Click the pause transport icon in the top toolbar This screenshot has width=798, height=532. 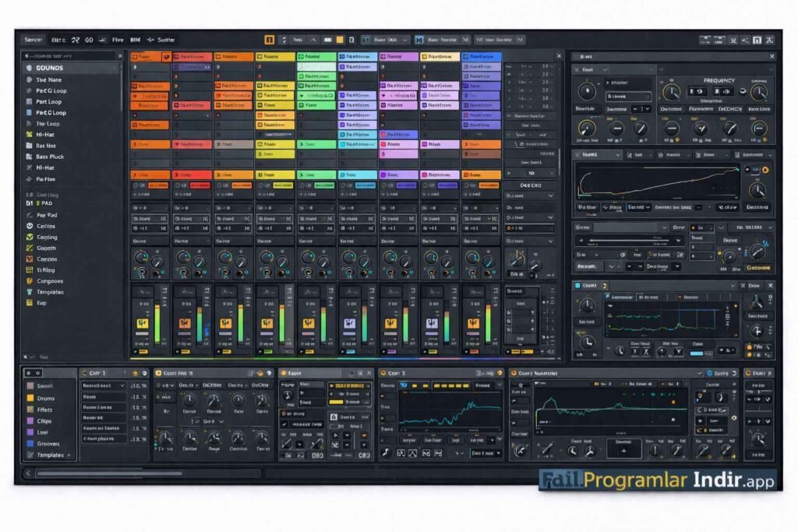[270, 40]
